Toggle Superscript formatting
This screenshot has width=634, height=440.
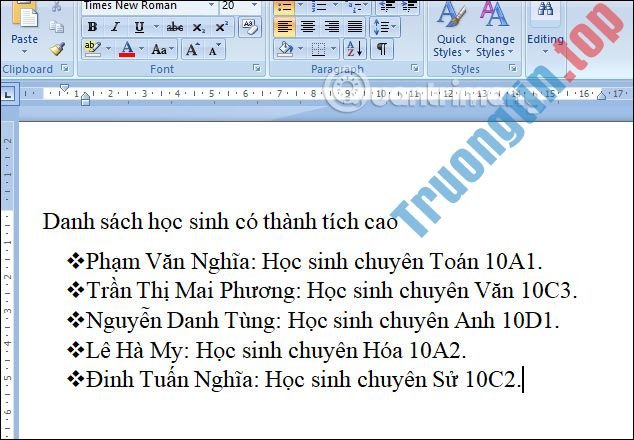tap(222, 27)
